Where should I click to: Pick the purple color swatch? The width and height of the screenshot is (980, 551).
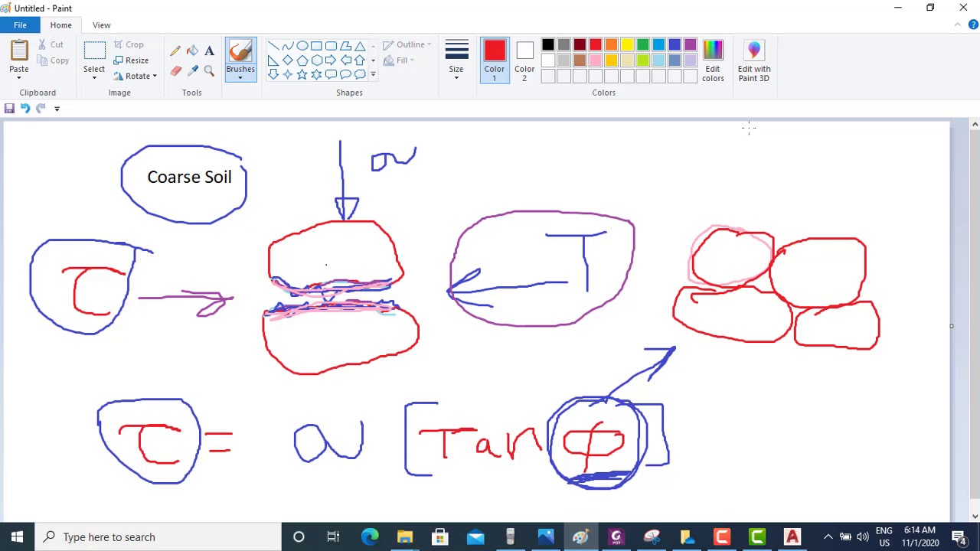[691, 45]
